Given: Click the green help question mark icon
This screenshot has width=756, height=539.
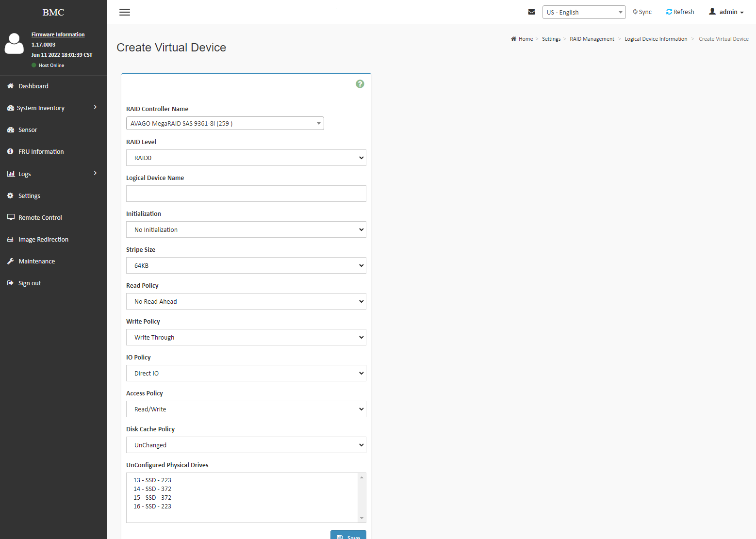Looking at the screenshot, I should tap(360, 84).
